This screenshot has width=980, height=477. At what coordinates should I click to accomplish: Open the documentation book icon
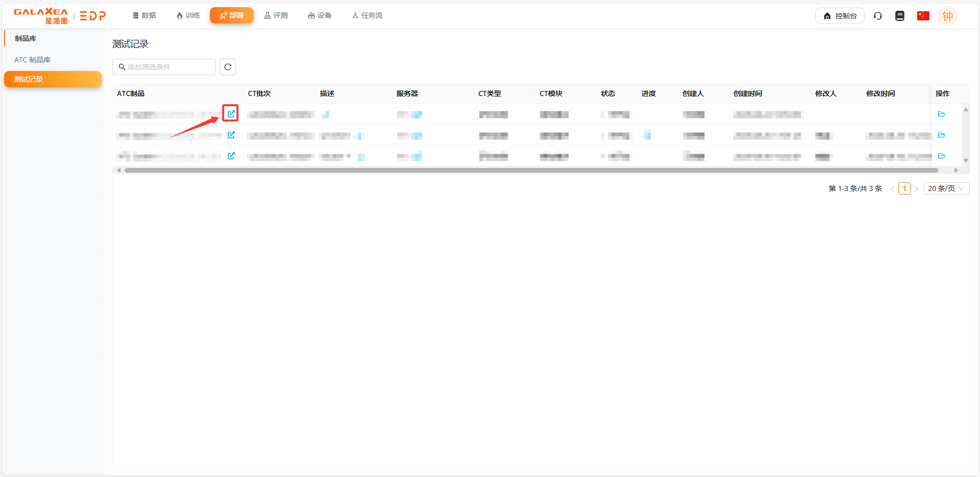pos(899,16)
